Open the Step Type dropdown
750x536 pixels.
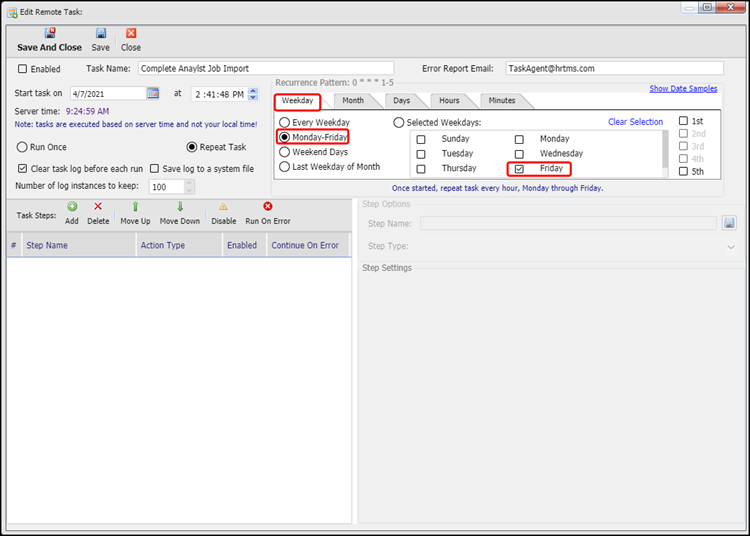(731, 247)
